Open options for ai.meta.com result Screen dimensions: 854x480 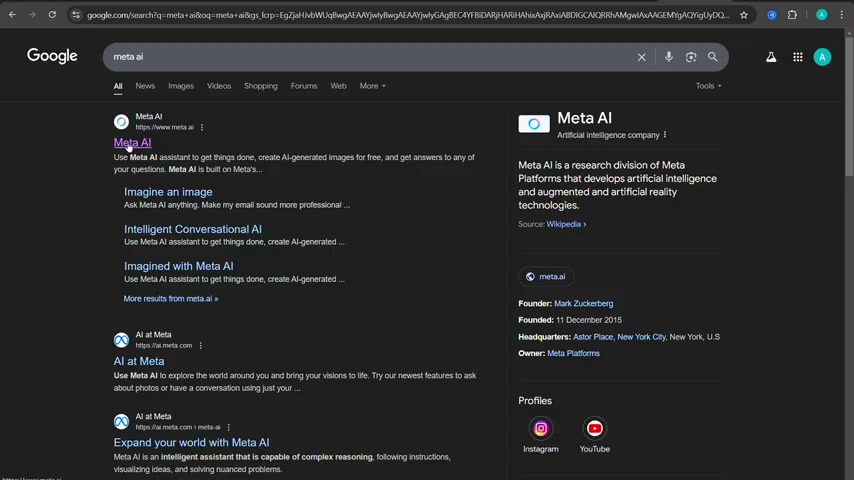click(201, 345)
